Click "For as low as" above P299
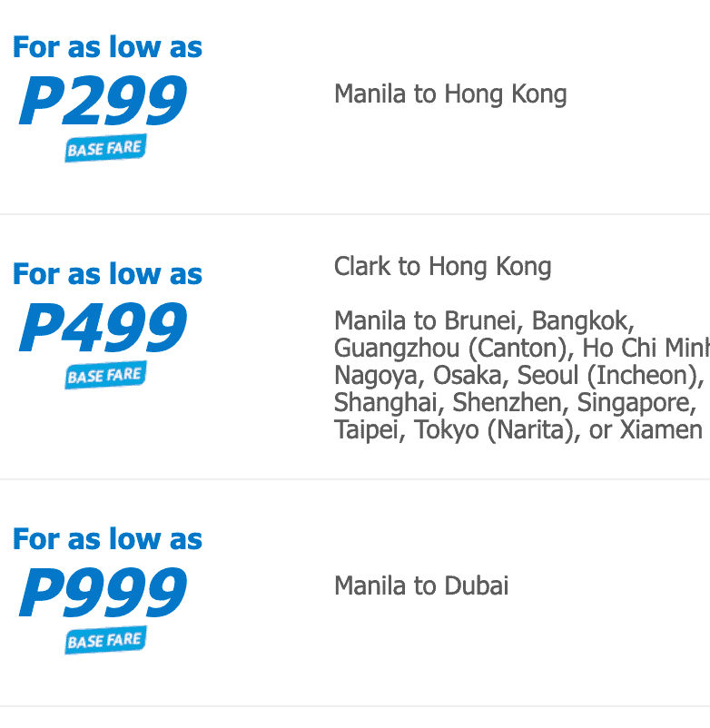The height and width of the screenshot is (728, 710). point(107,47)
